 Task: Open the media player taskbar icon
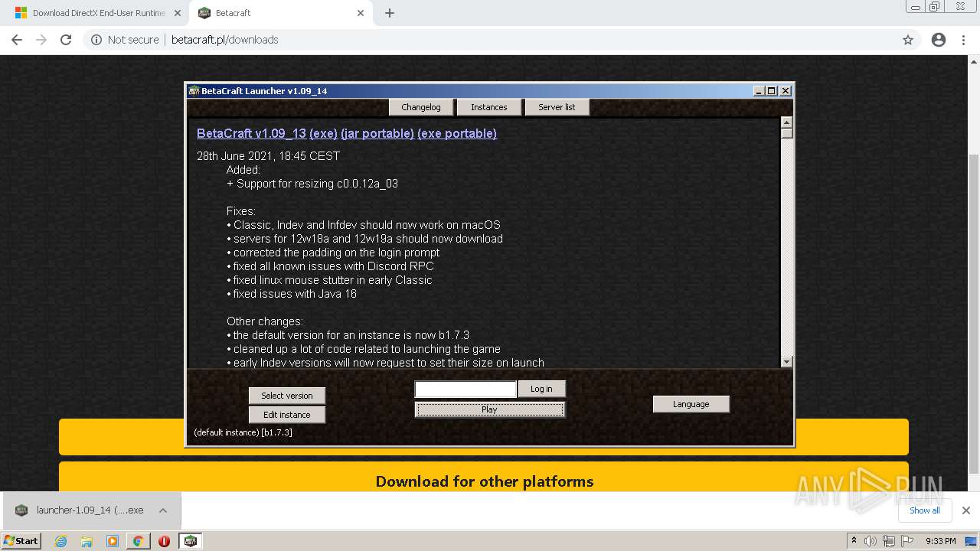[x=113, y=541]
